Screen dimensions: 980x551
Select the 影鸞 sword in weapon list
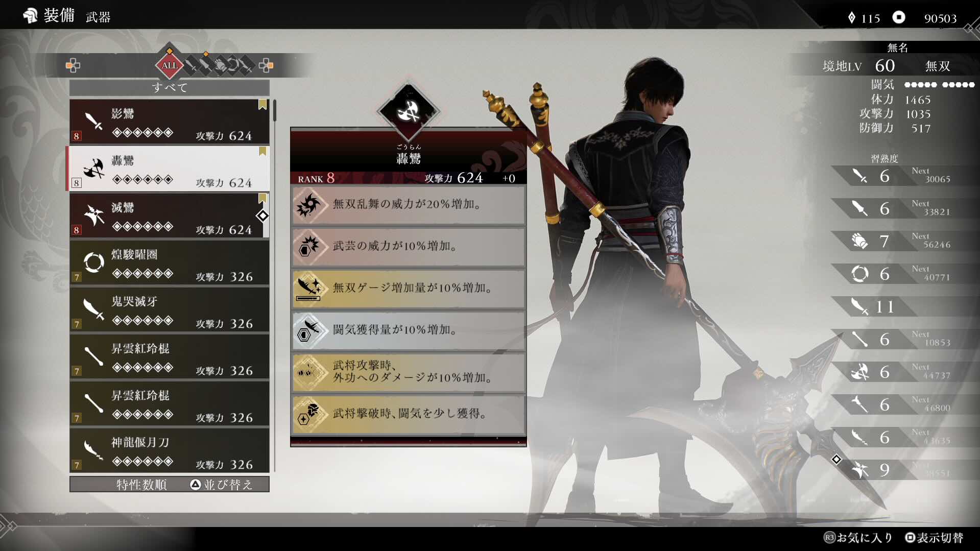point(170,122)
